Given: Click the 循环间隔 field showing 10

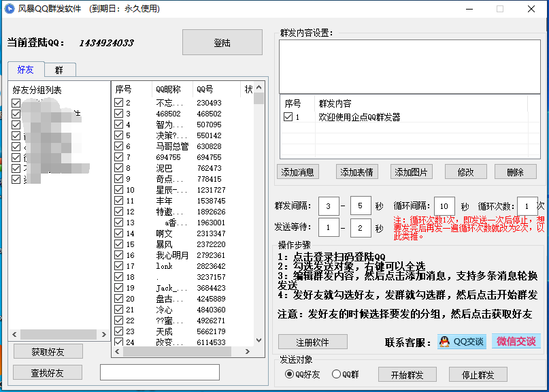Looking at the screenshot, I should point(444,206).
